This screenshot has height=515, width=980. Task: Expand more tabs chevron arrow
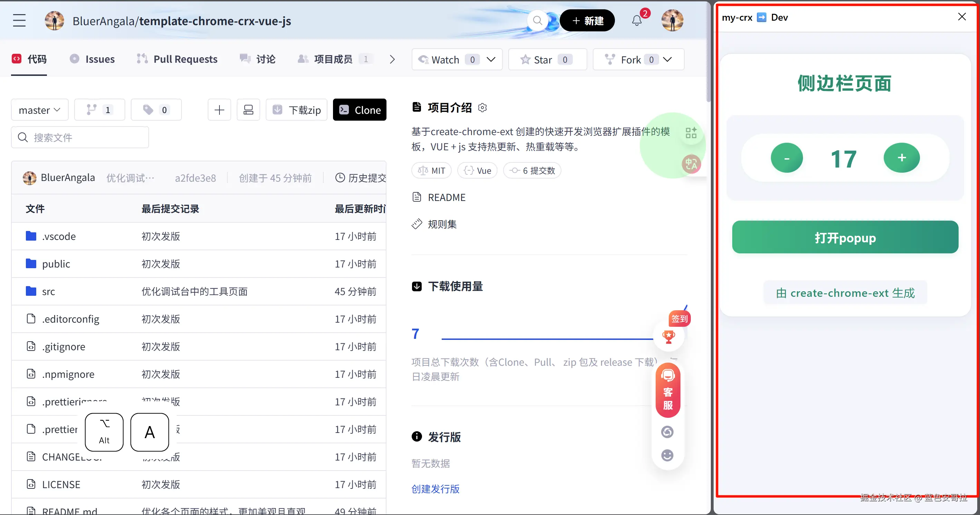pyautogui.click(x=392, y=60)
